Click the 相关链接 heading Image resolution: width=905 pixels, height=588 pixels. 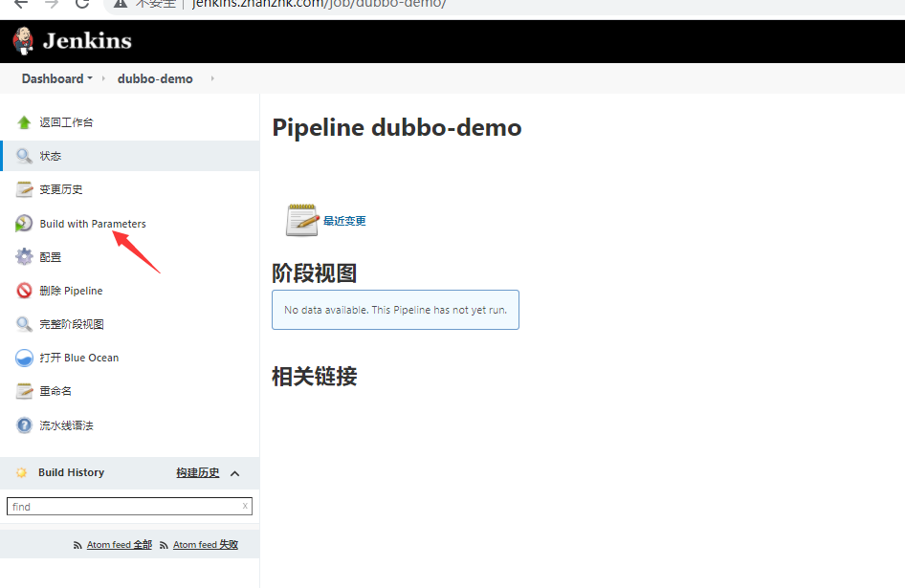(314, 377)
